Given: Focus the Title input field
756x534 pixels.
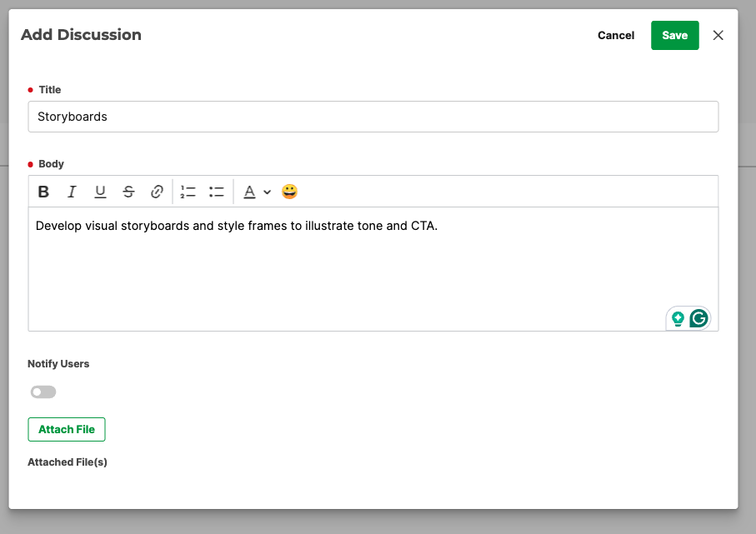Looking at the screenshot, I should click(x=373, y=117).
